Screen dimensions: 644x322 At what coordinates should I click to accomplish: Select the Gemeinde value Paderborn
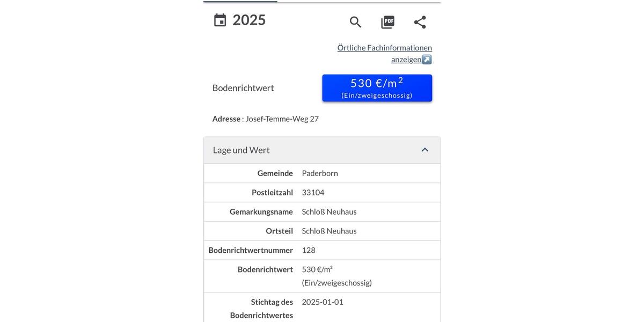(320, 172)
